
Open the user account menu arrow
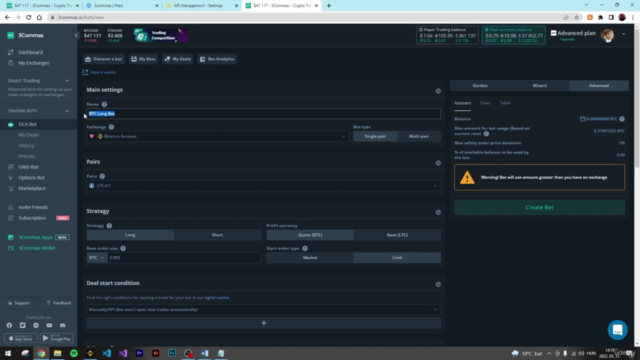tap(623, 34)
